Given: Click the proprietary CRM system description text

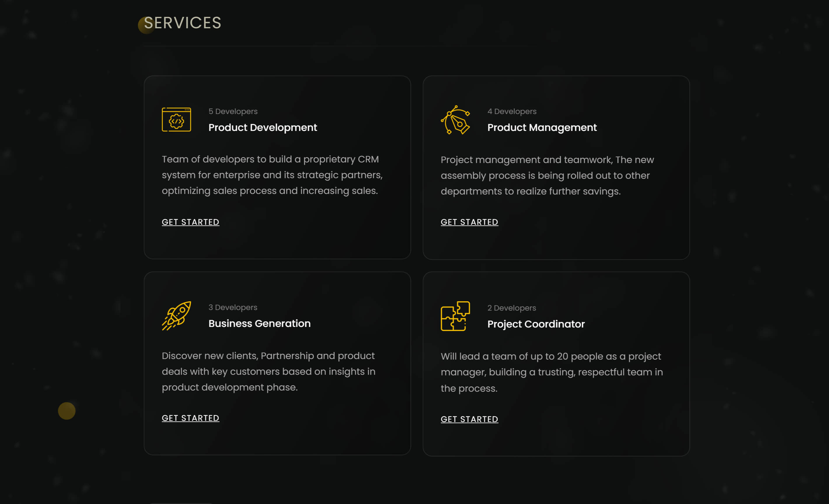Looking at the screenshot, I should tap(272, 175).
